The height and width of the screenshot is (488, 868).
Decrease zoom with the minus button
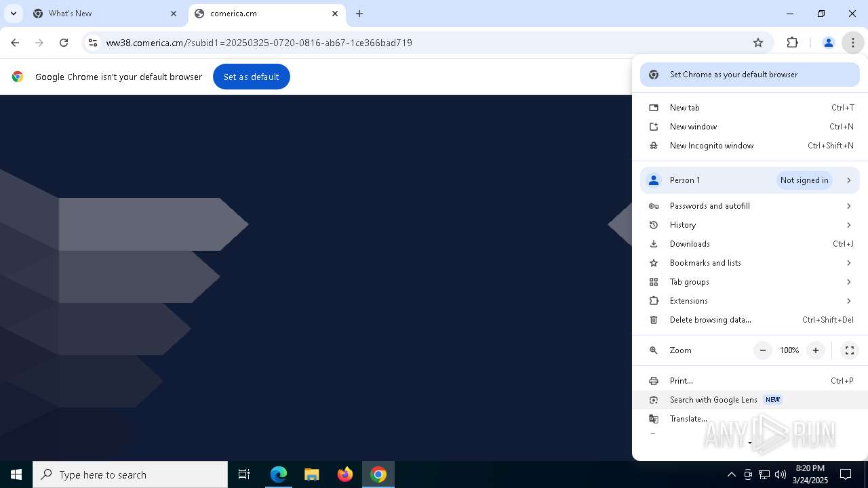click(763, 350)
